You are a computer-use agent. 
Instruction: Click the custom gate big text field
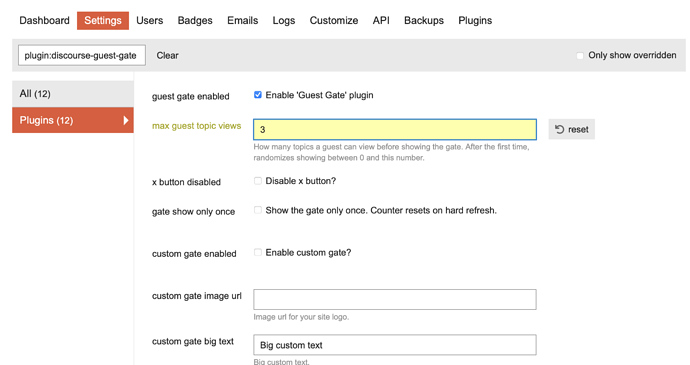(x=395, y=345)
